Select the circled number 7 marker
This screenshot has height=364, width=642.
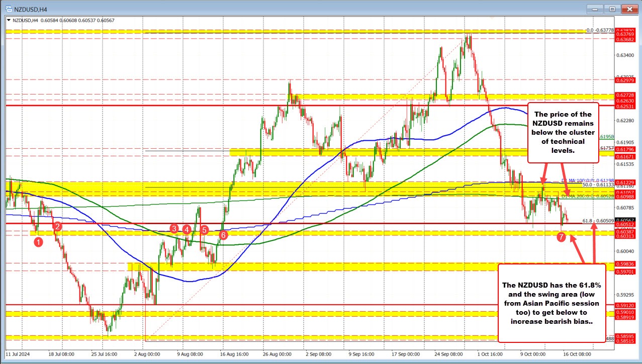[x=562, y=237]
